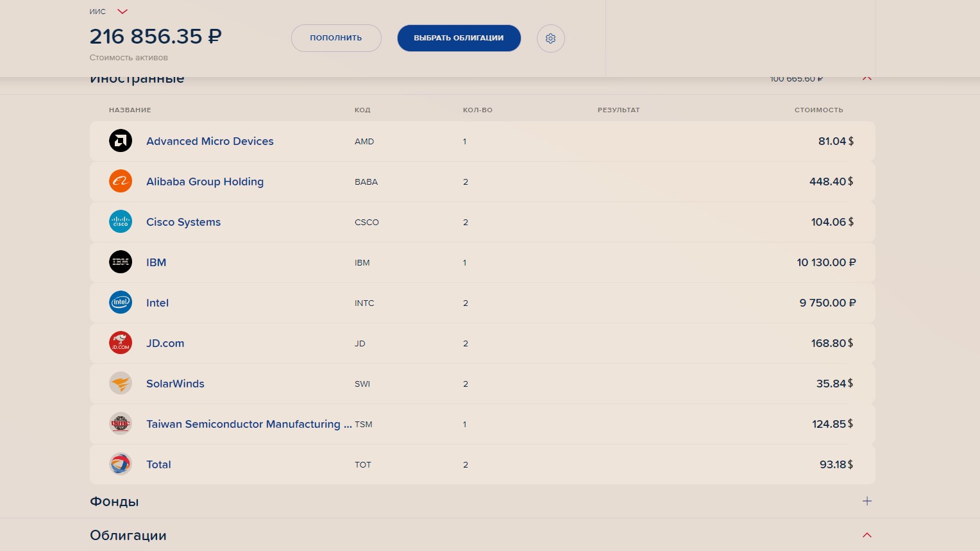Viewport: 980px width, 551px height.
Task: Select the BABA ticker code
Action: pyautogui.click(x=366, y=182)
